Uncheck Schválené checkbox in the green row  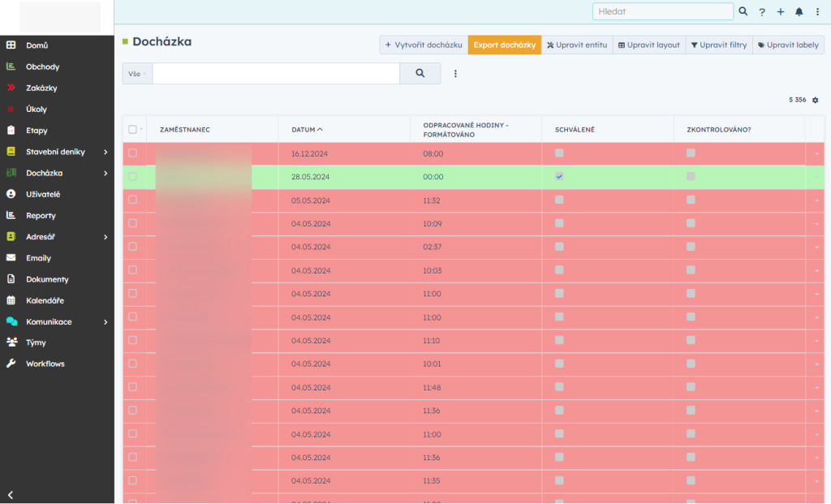tap(559, 176)
